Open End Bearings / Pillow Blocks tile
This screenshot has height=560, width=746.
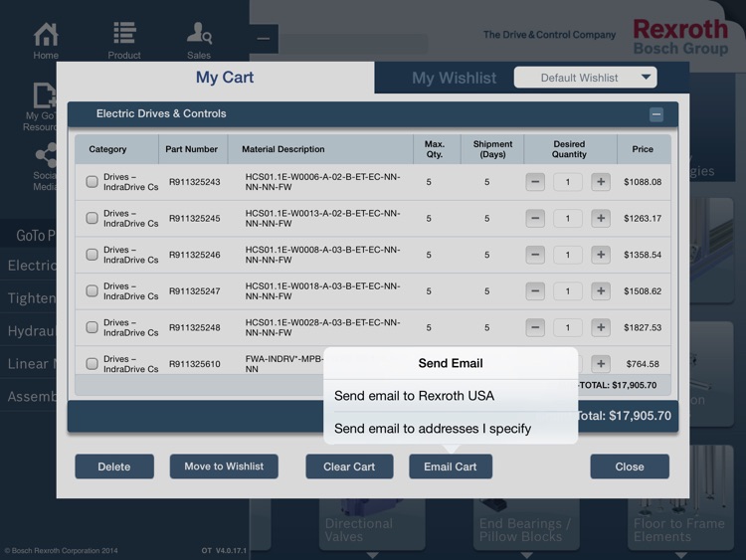click(526, 524)
